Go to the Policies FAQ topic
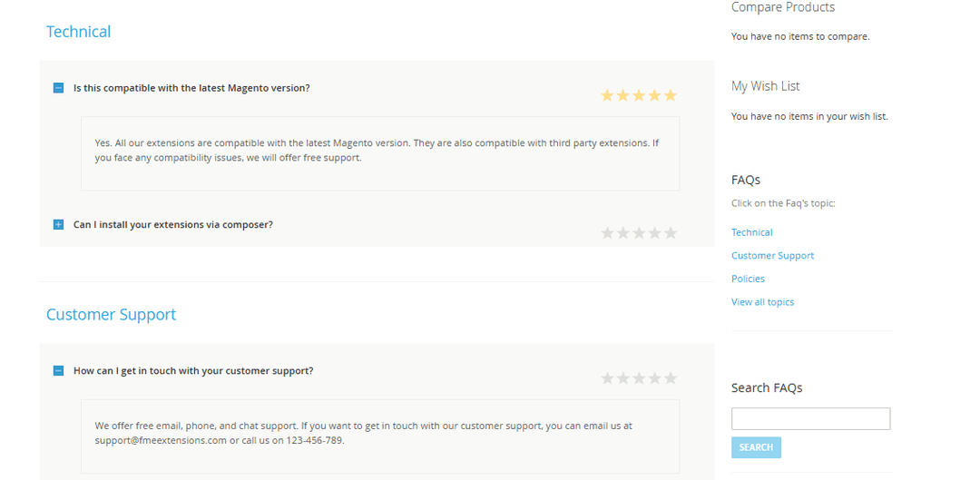Viewport: 980px width, 480px height. point(748,279)
